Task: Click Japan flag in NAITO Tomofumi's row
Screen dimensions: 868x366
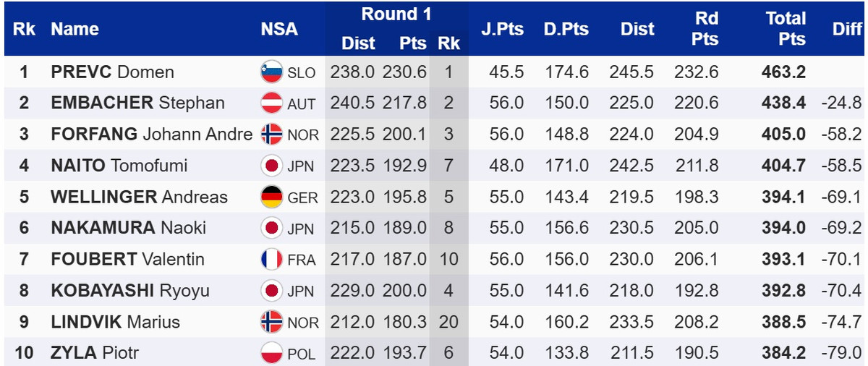Action: pyautogui.click(x=271, y=166)
